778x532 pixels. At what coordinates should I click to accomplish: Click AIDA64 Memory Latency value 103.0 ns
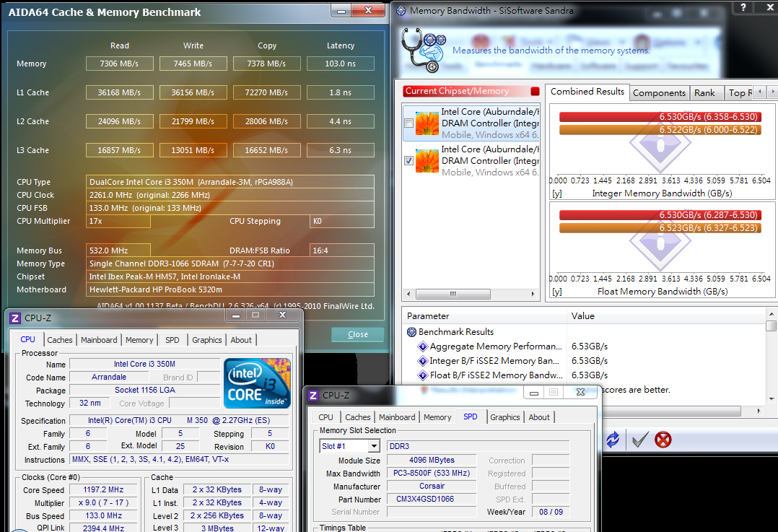coord(341,64)
